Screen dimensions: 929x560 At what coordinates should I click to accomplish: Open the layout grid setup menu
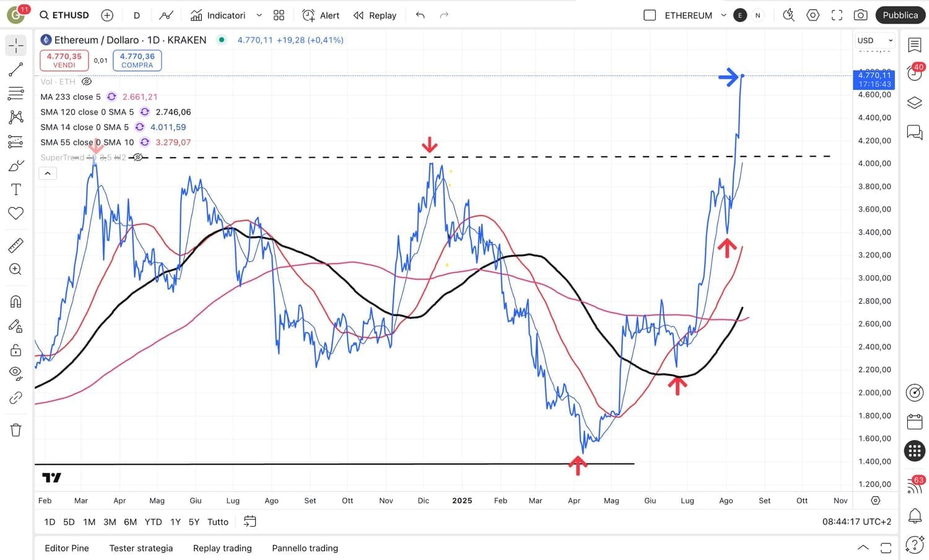click(x=279, y=15)
